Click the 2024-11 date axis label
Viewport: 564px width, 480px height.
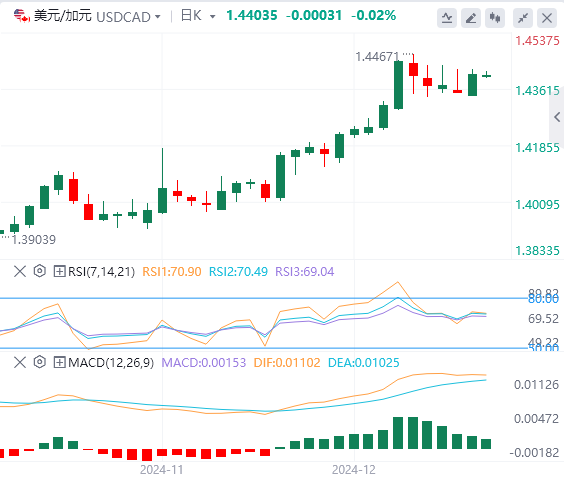(162, 470)
